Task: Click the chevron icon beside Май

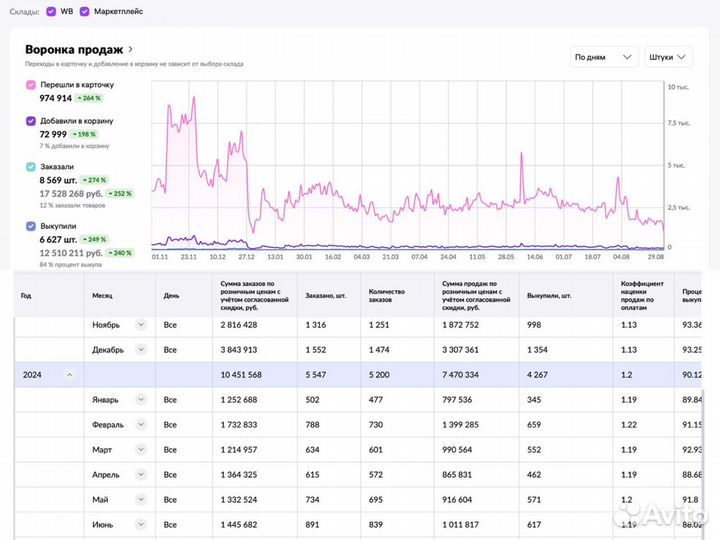Action: coord(141,500)
